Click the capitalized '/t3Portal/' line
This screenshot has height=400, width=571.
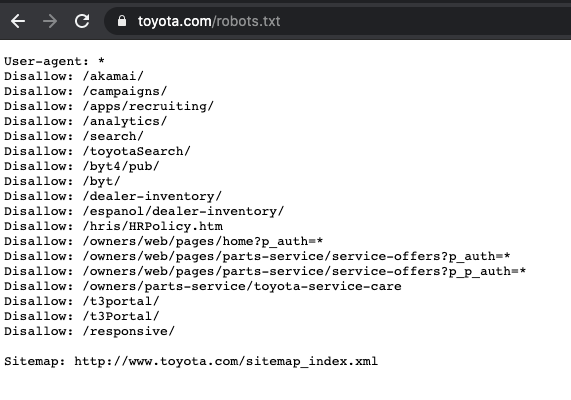point(82,316)
